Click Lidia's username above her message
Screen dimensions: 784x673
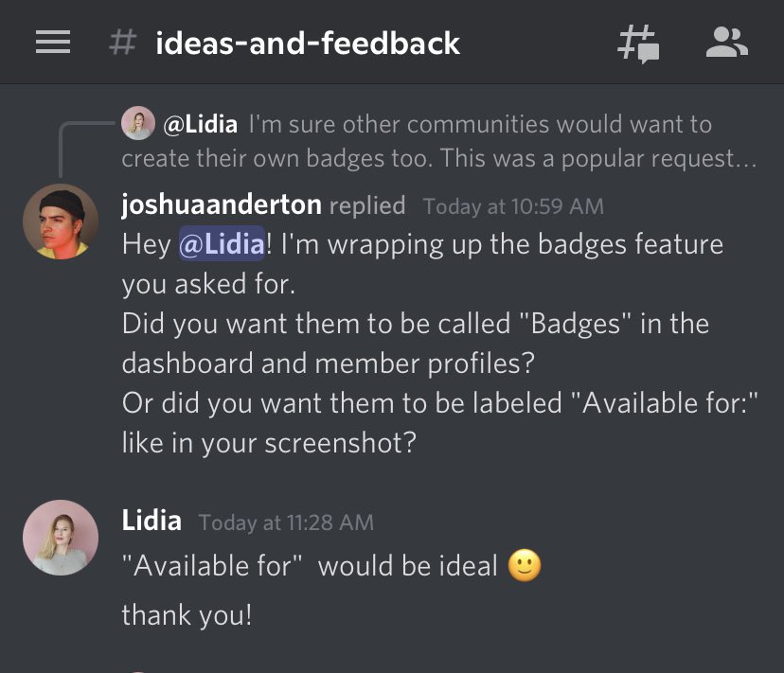pos(151,520)
